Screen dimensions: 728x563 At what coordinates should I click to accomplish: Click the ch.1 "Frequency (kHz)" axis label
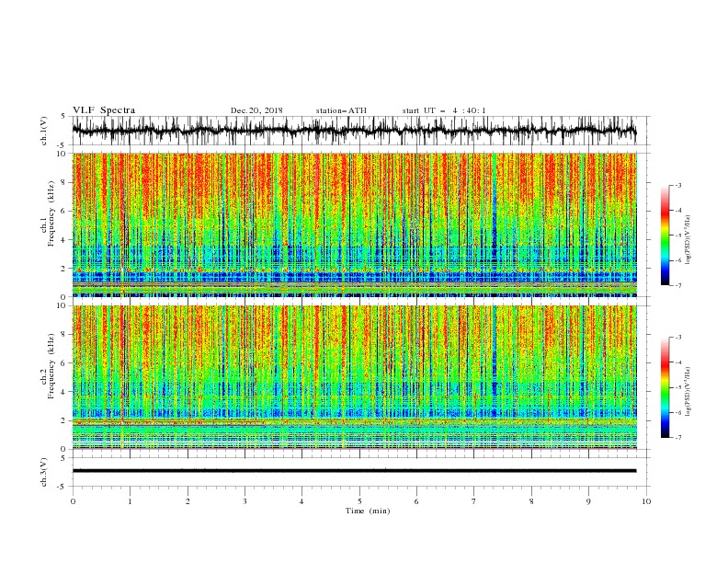pos(51,214)
